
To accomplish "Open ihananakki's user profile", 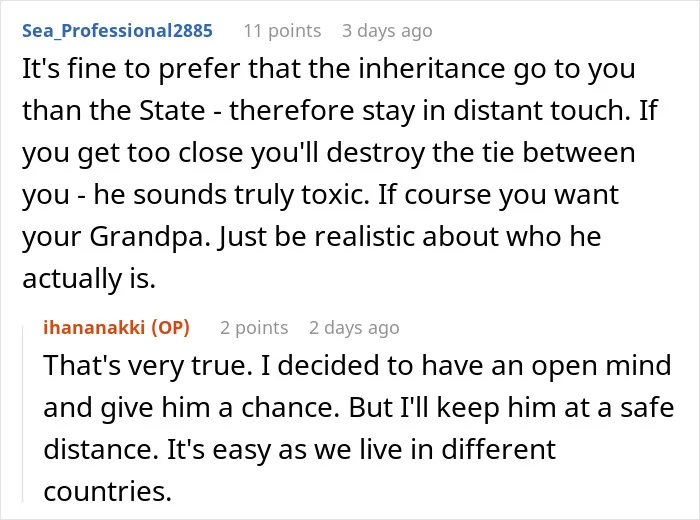I will coord(94,327).
